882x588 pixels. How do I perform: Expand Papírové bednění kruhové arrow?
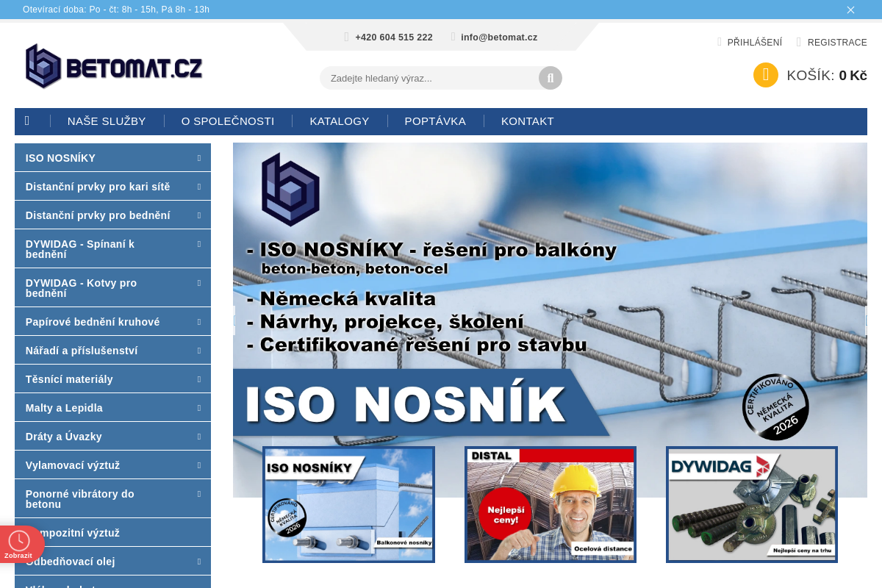[199, 321]
